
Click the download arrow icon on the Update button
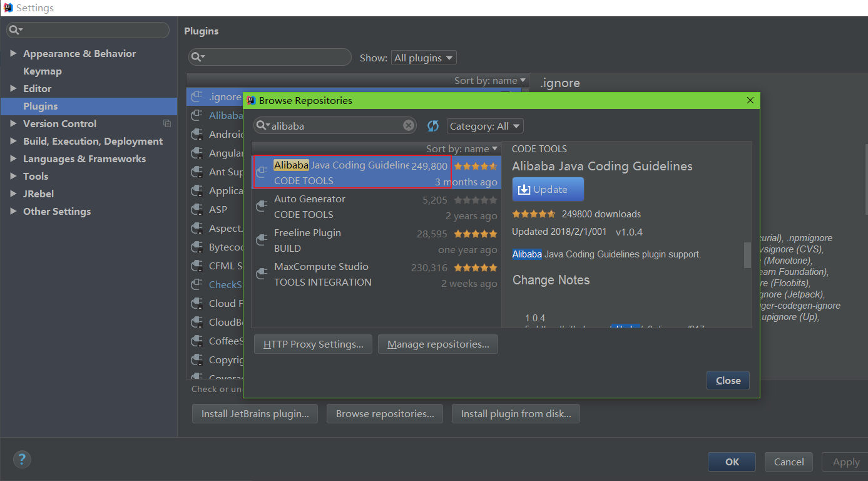[x=524, y=189]
